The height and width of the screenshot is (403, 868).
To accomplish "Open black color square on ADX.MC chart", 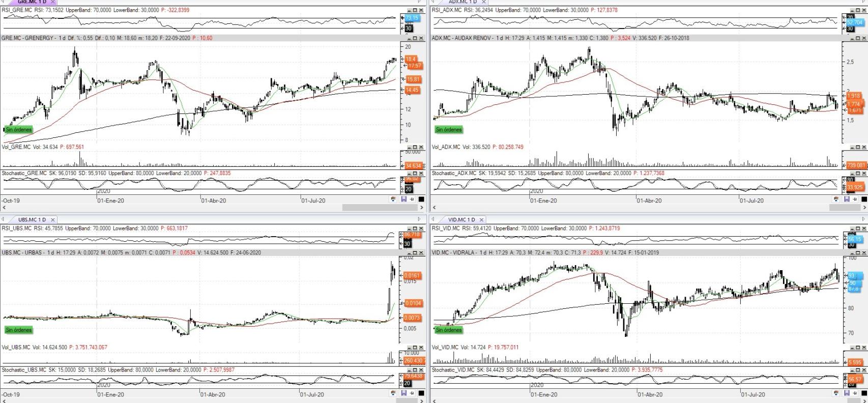I will (864, 199).
